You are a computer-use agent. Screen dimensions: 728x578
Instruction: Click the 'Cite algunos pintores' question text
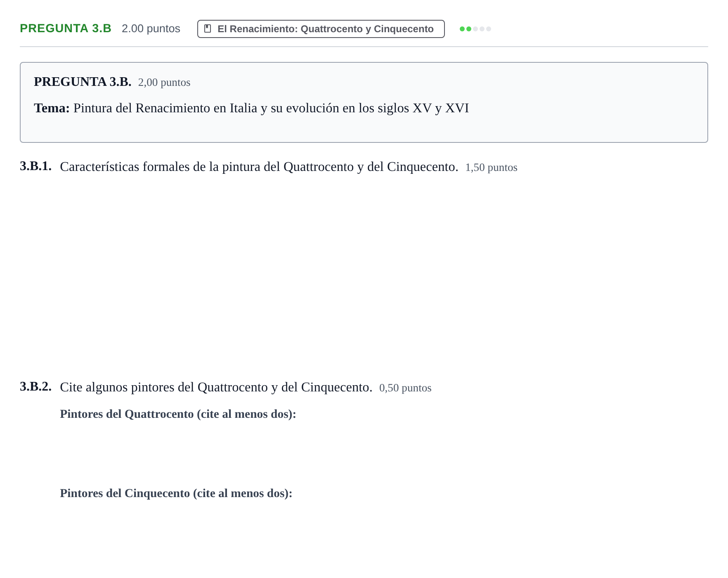(216, 387)
